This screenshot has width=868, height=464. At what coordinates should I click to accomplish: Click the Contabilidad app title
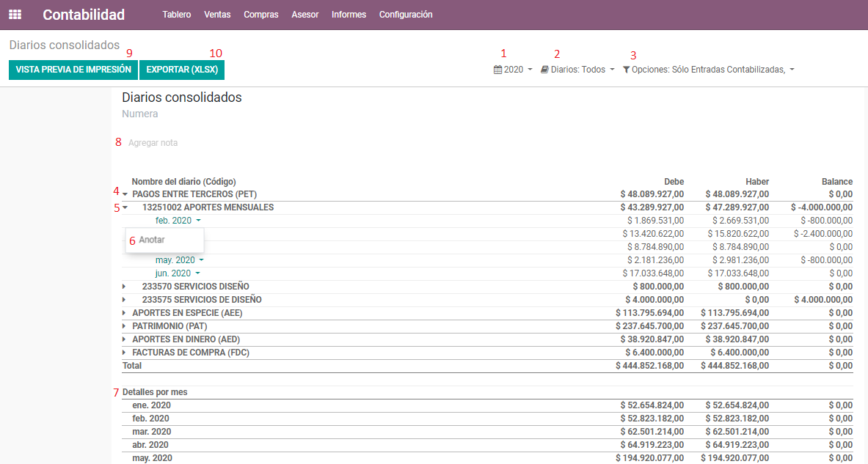84,15
